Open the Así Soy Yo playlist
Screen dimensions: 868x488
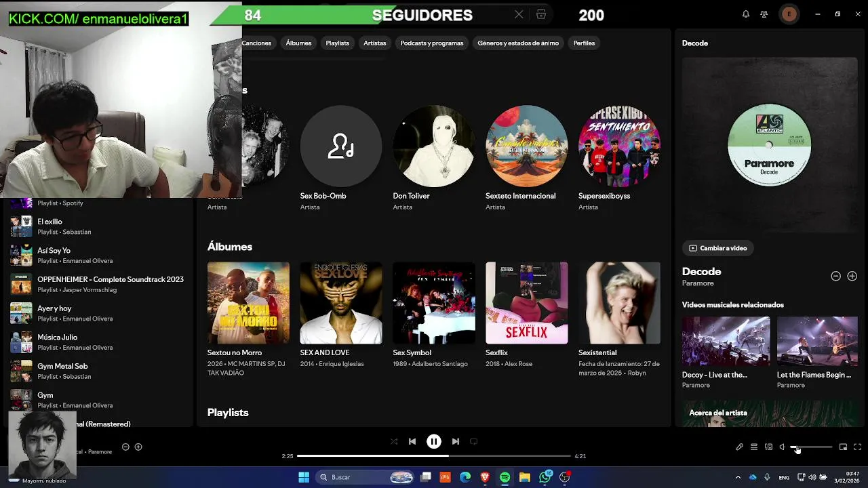point(98,255)
